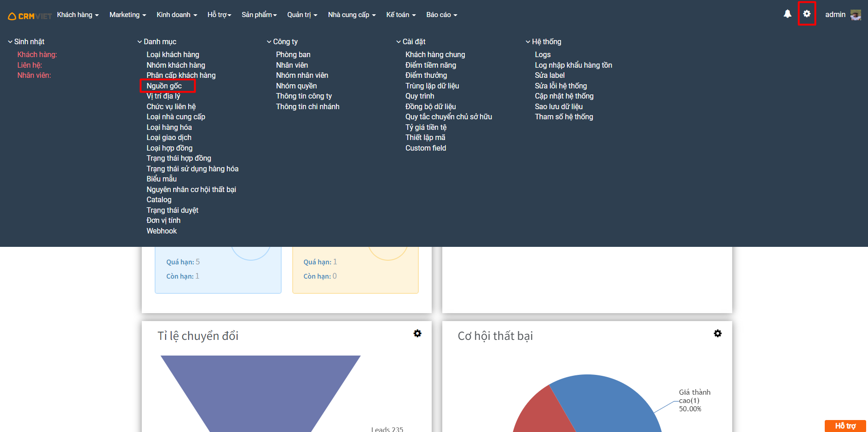Open Vị trí địa lý
Screen dimensions: 868x432
(x=163, y=96)
